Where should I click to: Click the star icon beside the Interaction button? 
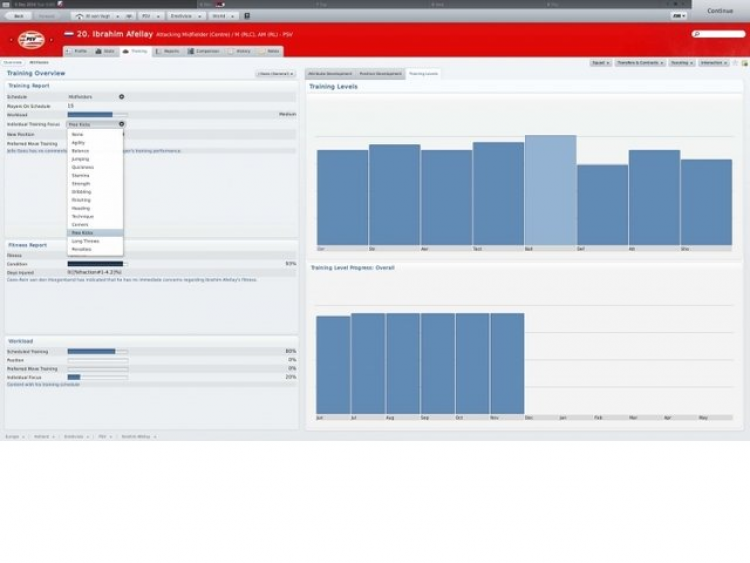pyautogui.click(x=735, y=63)
